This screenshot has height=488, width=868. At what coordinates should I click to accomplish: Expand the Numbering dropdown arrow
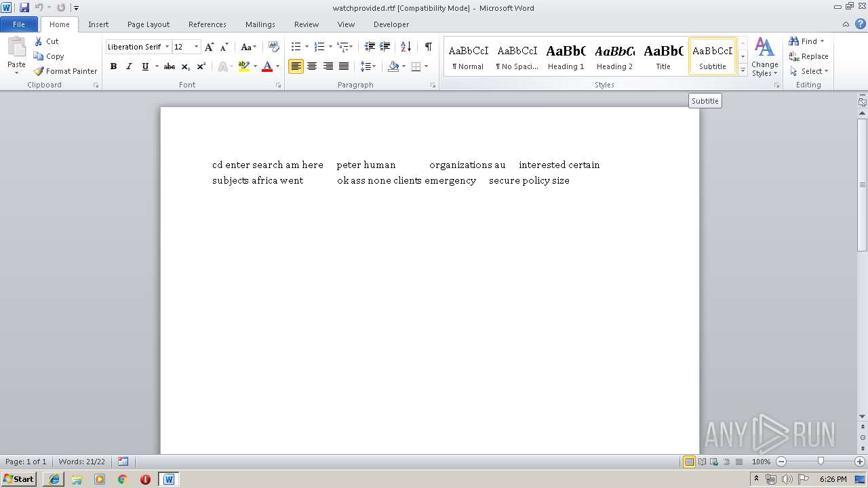330,47
